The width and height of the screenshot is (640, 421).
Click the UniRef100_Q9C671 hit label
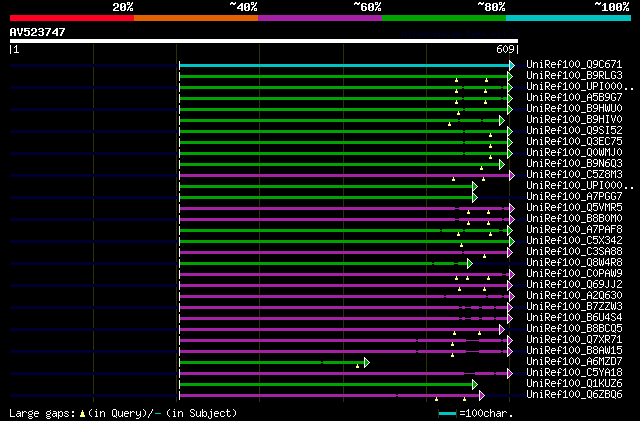point(574,65)
